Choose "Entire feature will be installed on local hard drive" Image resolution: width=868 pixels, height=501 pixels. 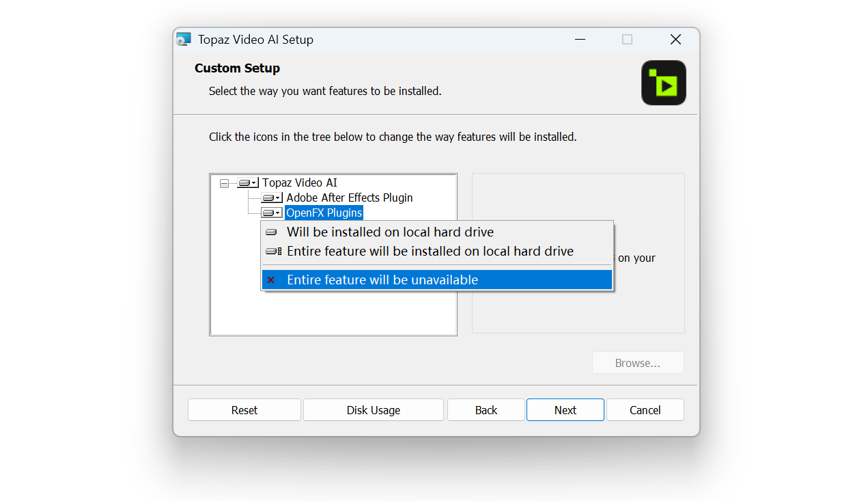pyautogui.click(x=430, y=252)
